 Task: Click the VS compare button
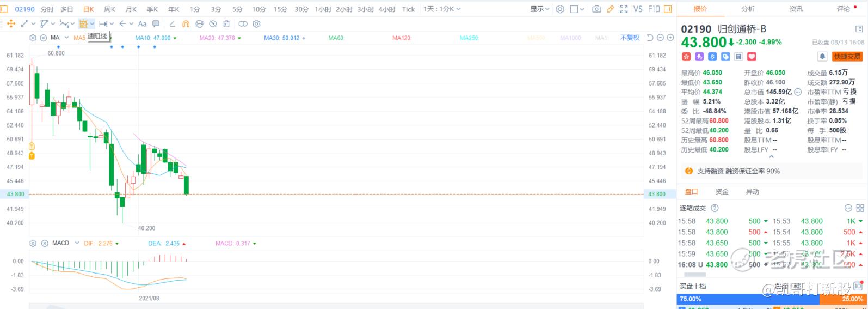tap(638, 9)
